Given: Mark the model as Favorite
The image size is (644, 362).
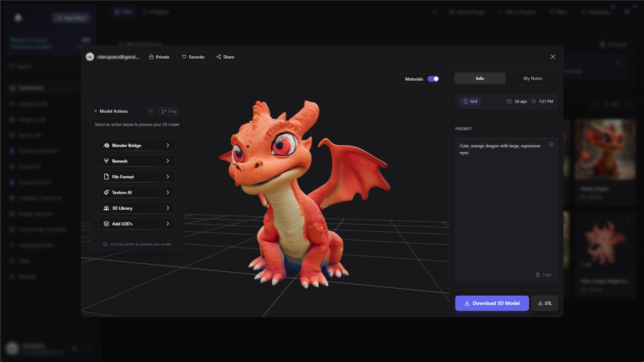Looking at the screenshot, I should coord(193,57).
